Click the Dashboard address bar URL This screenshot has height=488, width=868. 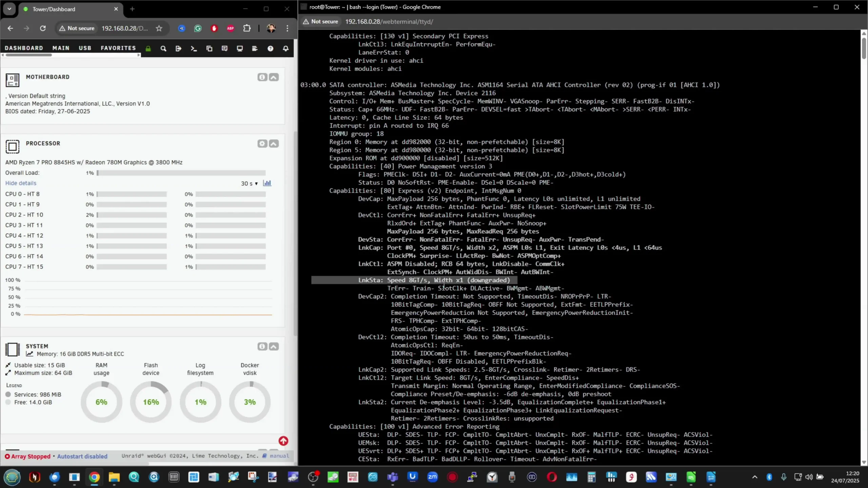(x=125, y=28)
